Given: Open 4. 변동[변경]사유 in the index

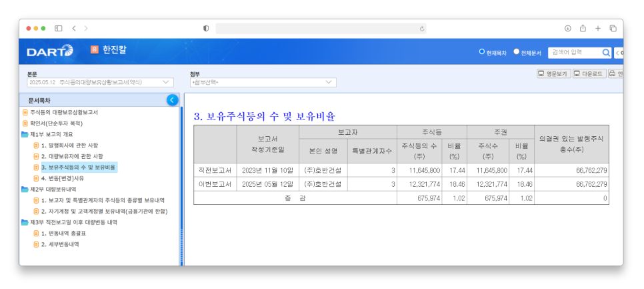Looking at the screenshot, I should click(x=63, y=178).
